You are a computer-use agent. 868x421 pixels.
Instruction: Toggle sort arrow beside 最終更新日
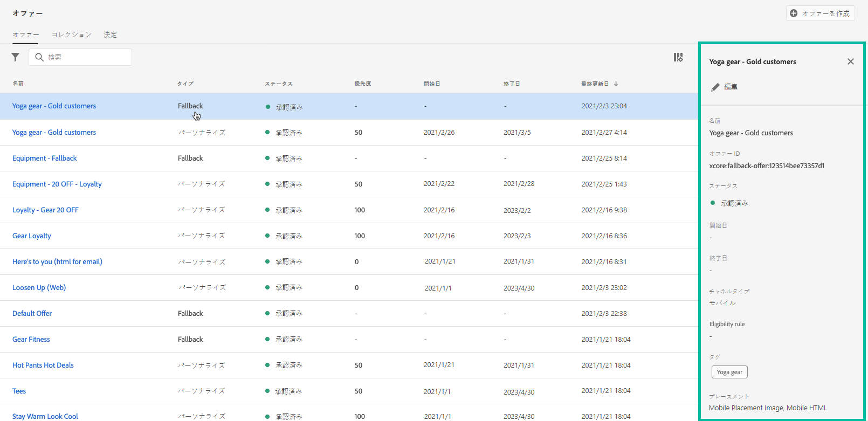point(616,84)
